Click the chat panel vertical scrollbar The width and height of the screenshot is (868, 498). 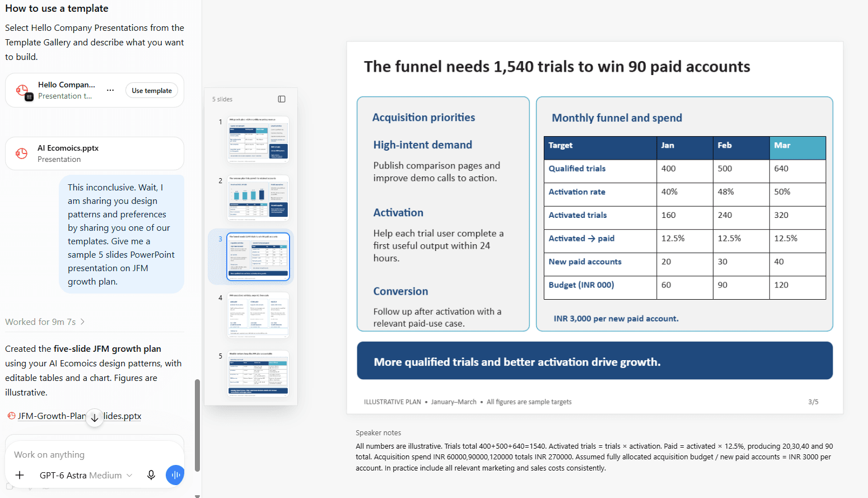coord(197,426)
